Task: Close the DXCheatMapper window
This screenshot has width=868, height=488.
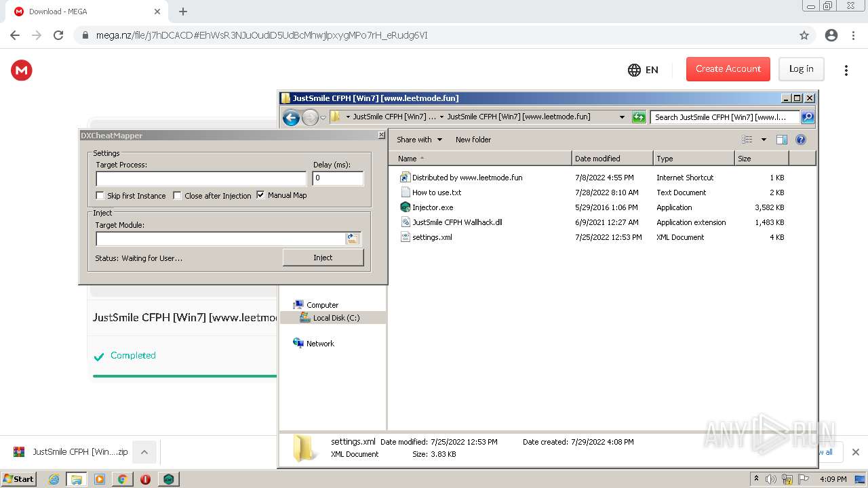Action: (x=381, y=136)
